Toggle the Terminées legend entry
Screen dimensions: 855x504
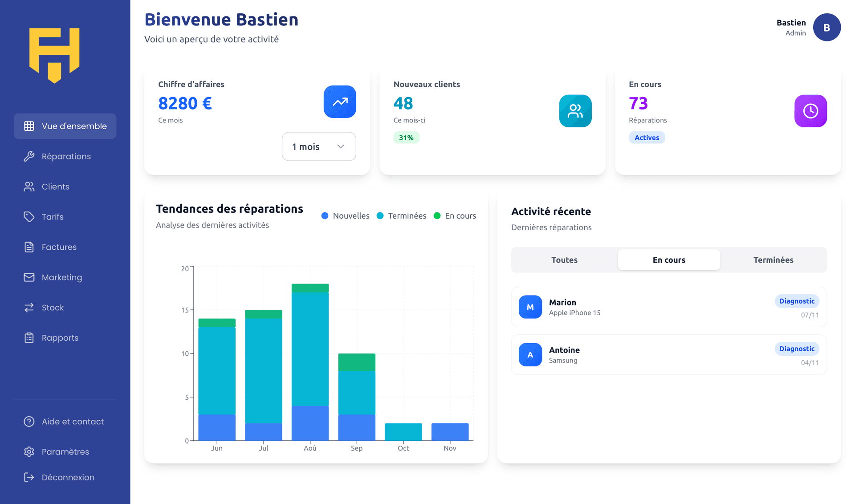(401, 215)
